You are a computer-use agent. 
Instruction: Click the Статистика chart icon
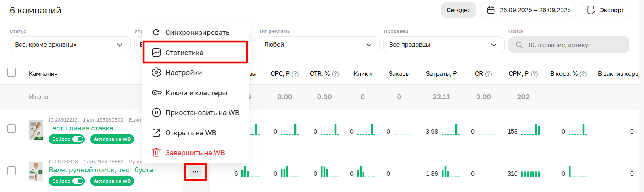coord(156,53)
